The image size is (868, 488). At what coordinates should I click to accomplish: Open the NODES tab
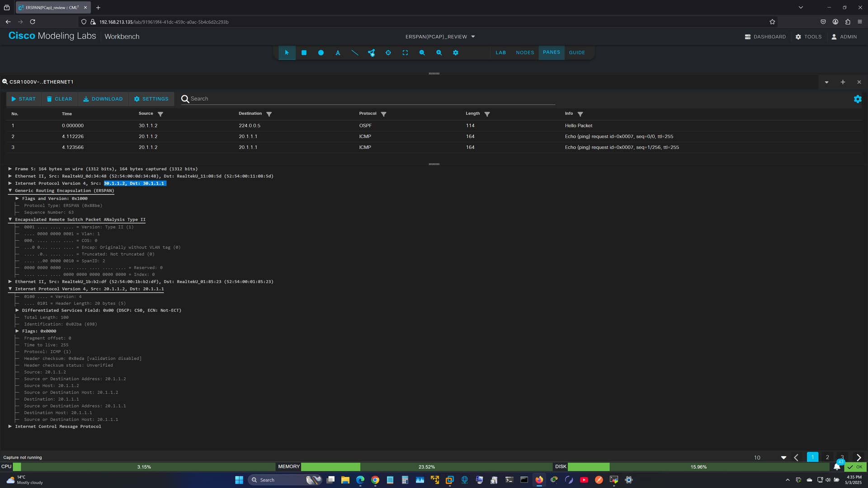[x=525, y=52]
